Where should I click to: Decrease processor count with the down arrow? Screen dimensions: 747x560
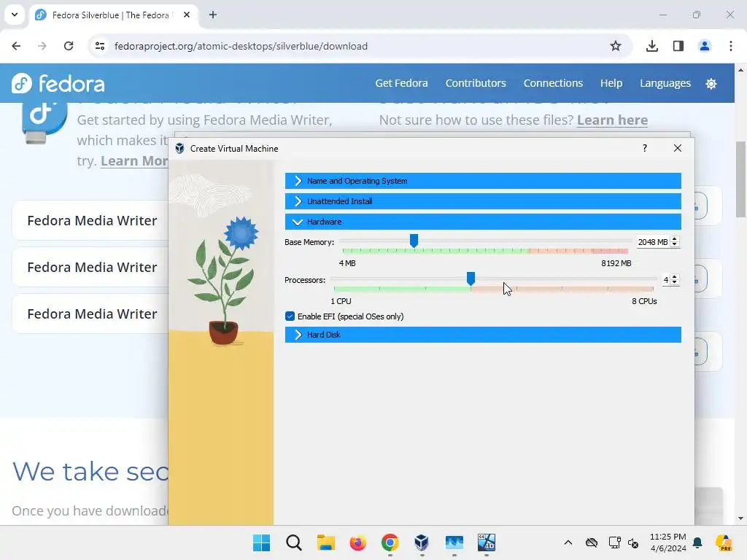pyautogui.click(x=674, y=283)
